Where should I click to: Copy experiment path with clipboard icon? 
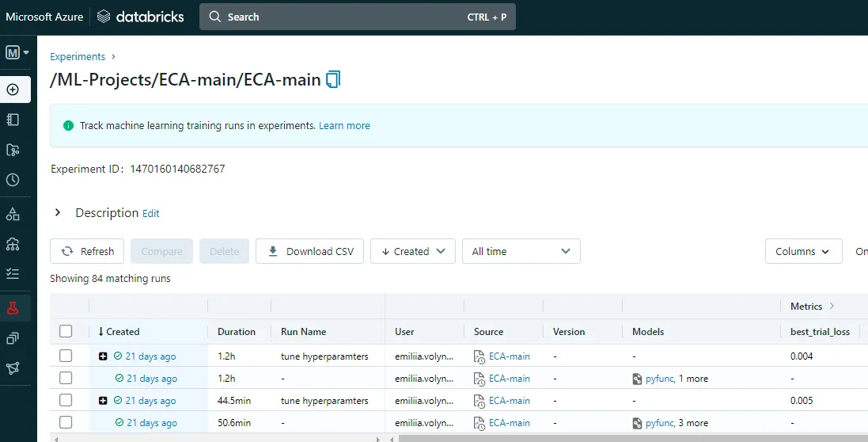pos(332,80)
